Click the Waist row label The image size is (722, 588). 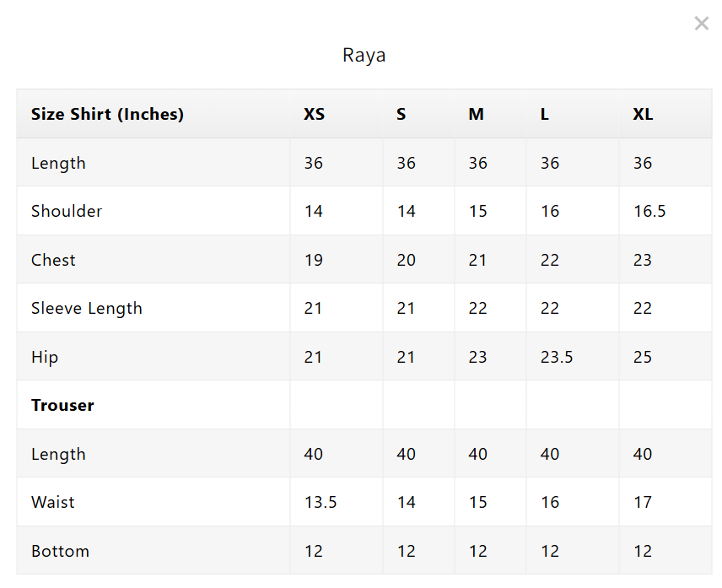(x=52, y=502)
